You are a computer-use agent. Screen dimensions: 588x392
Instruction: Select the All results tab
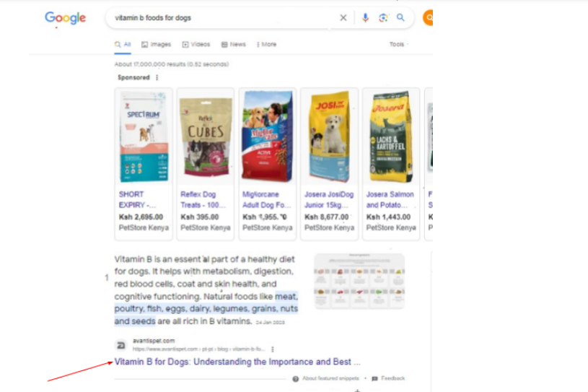(123, 44)
